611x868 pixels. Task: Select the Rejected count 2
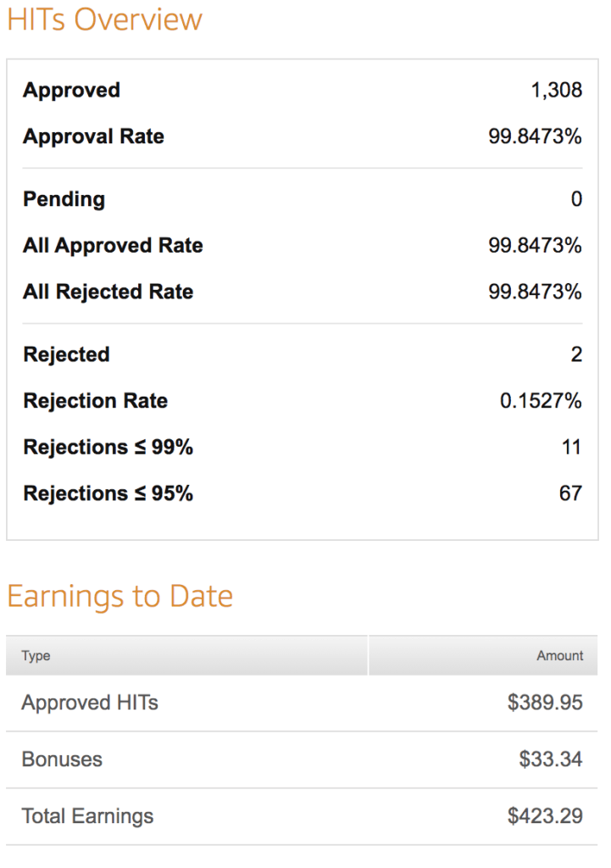pyautogui.click(x=576, y=355)
